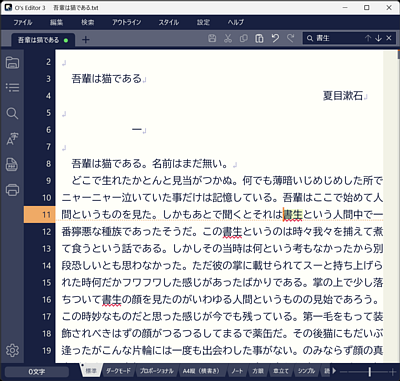Screen dimensions: 400x381
Task: Open the 設定 menu
Action: (203, 22)
